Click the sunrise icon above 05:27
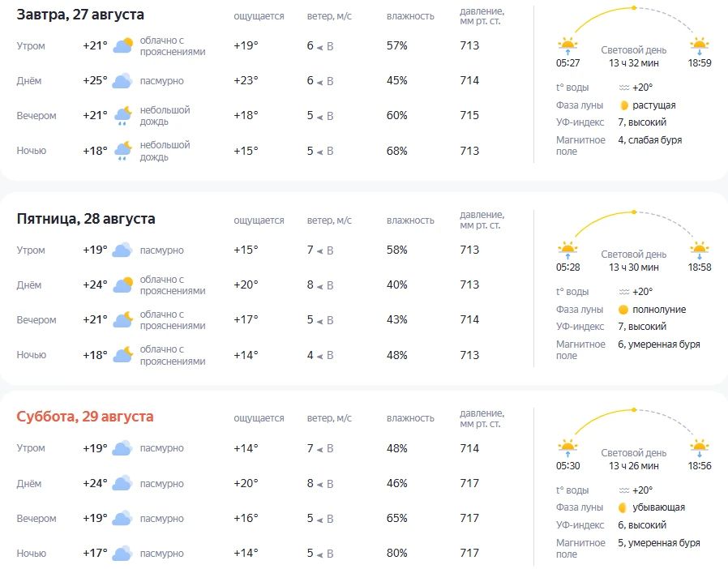This screenshot has width=728, height=569. point(567,46)
